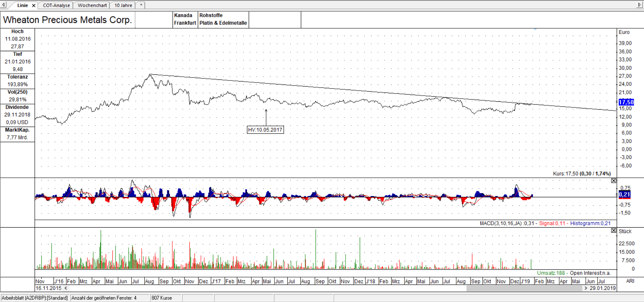Viewport: 644px width, 302px height.
Task: Click the Hoch value 27,87
Action: tap(17, 46)
